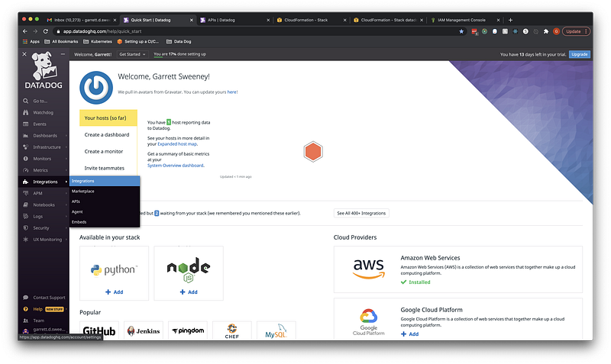Select the Your hosts (so far) step
Image resolution: width=611 pixels, height=364 pixels.
pyautogui.click(x=108, y=118)
